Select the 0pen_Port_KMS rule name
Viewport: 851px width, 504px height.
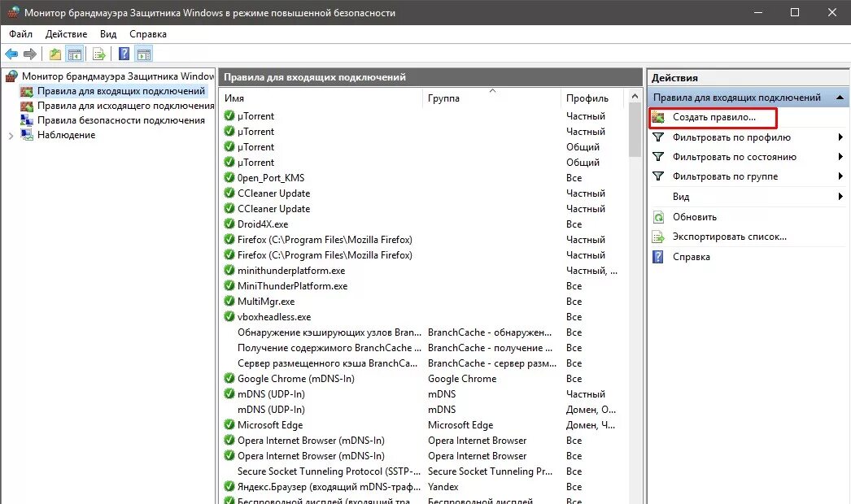point(271,178)
